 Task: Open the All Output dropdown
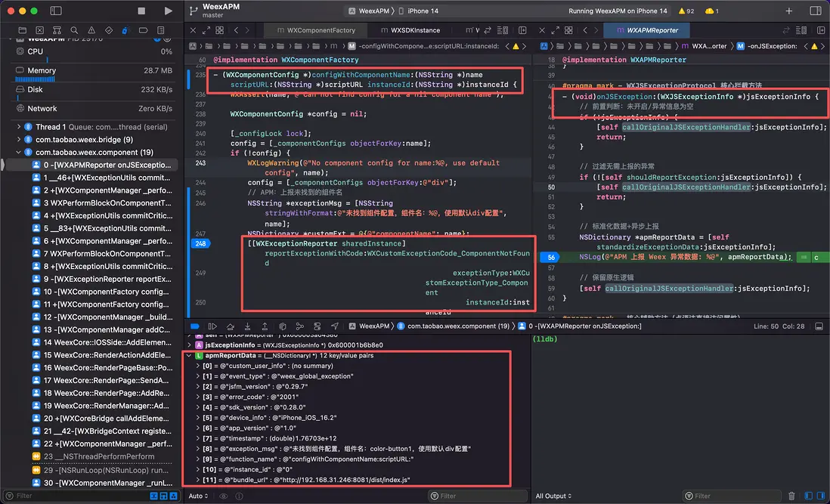[x=555, y=496]
